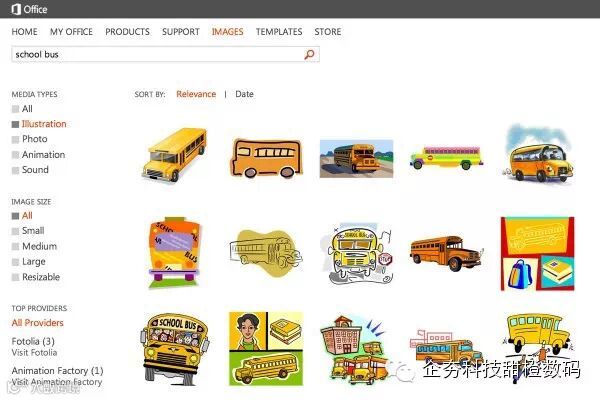Open the Office logo icon
Viewport: 600px width, 400px height.
click(x=16, y=9)
